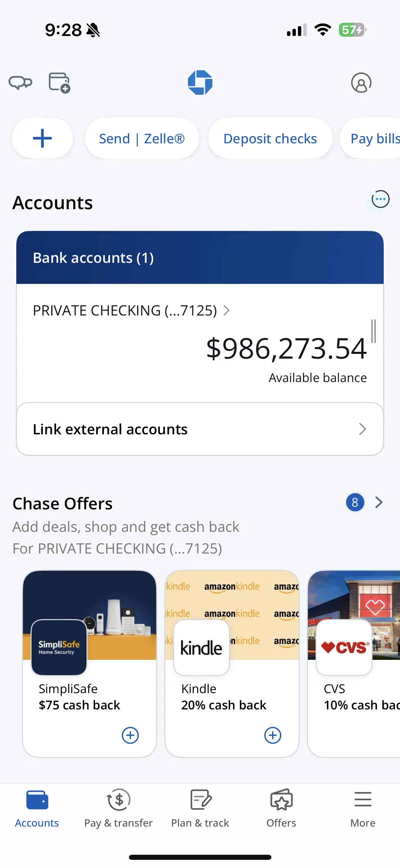Switch to Pay & transfer tab
Screen dimensions: 400x868
point(118,808)
